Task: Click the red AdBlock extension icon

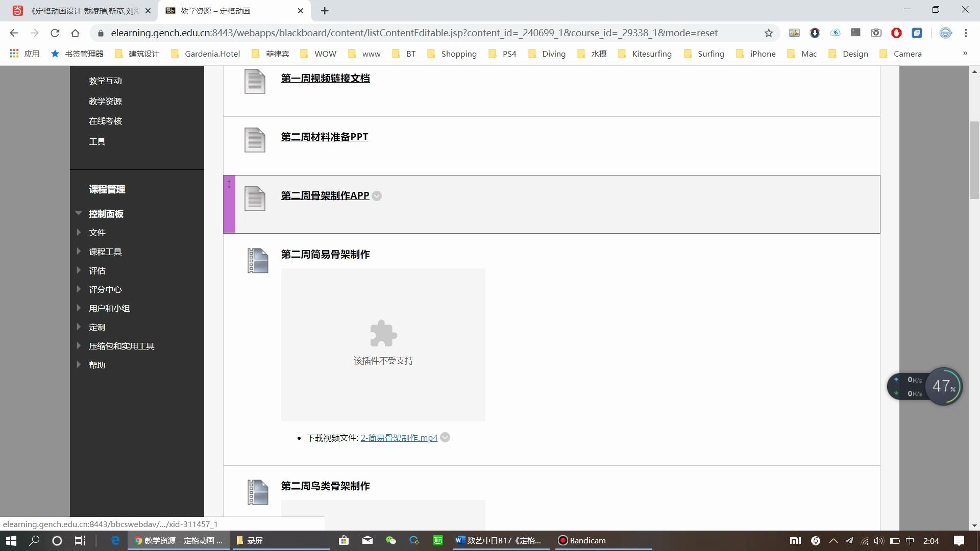Action: [x=897, y=33]
